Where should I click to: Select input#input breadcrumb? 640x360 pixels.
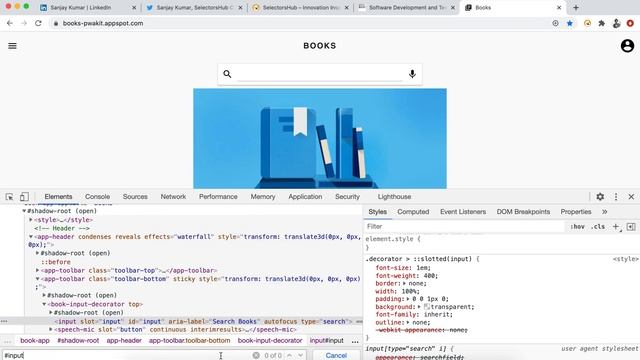(x=327, y=340)
